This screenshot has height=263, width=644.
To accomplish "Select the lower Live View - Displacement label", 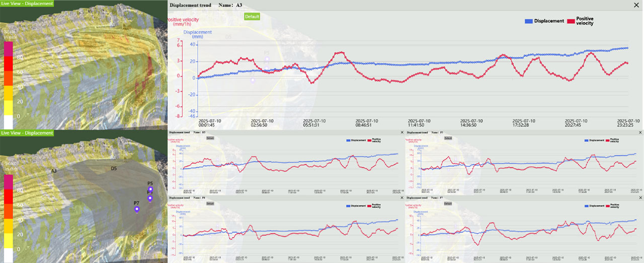I will 27,133.
